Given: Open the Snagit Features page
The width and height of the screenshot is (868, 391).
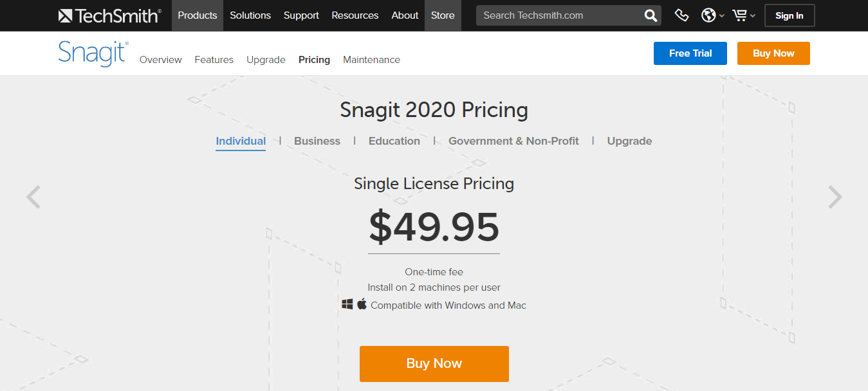Looking at the screenshot, I should point(214,60).
